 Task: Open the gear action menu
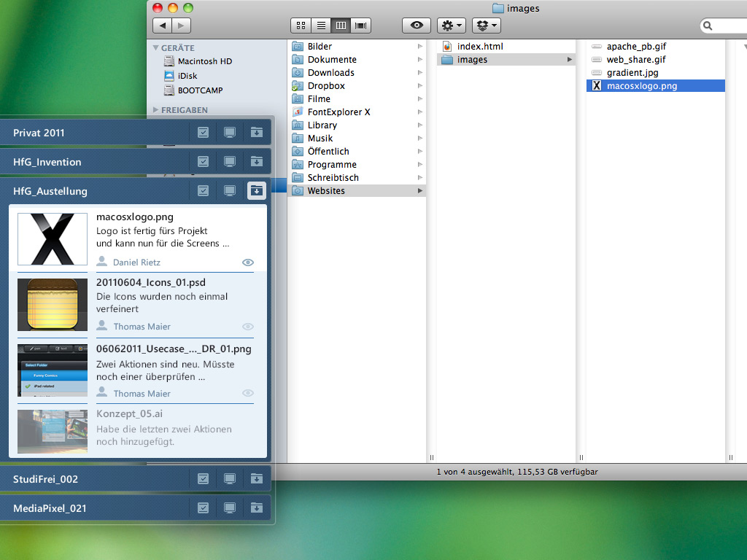point(451,26)
